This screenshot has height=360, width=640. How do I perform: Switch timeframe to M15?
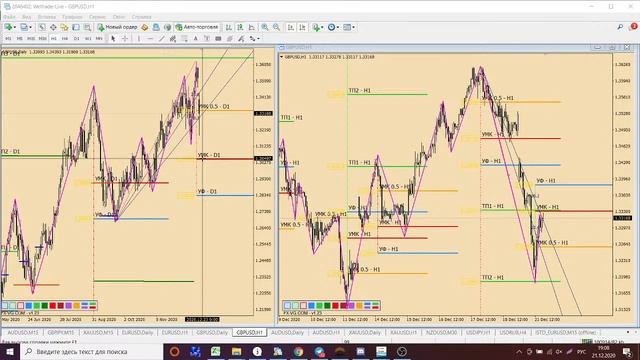31,39
